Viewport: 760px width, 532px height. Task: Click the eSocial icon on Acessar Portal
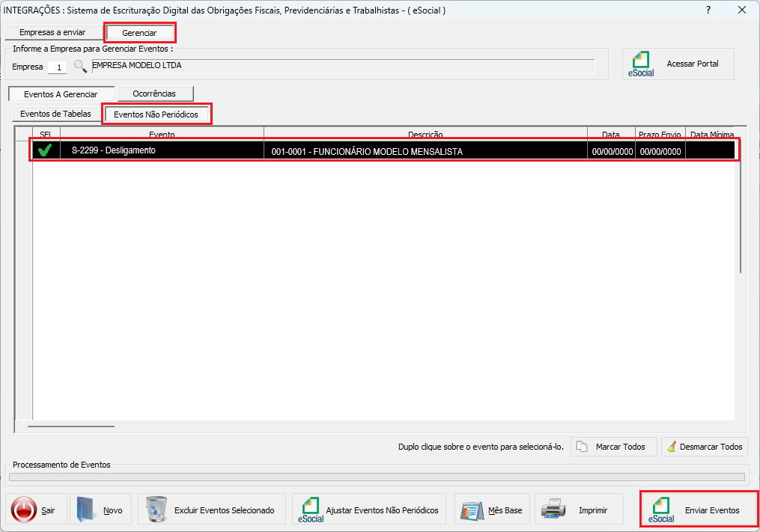point(642,64)
